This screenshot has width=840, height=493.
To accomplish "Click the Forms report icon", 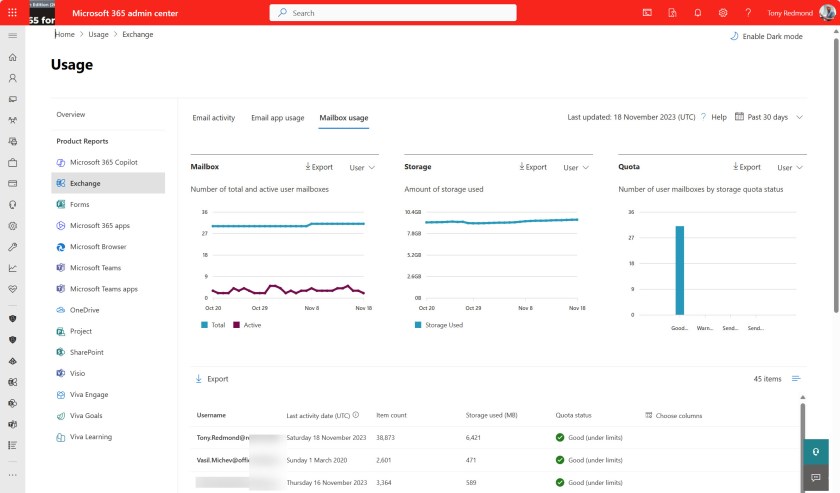I will point(61,204).
